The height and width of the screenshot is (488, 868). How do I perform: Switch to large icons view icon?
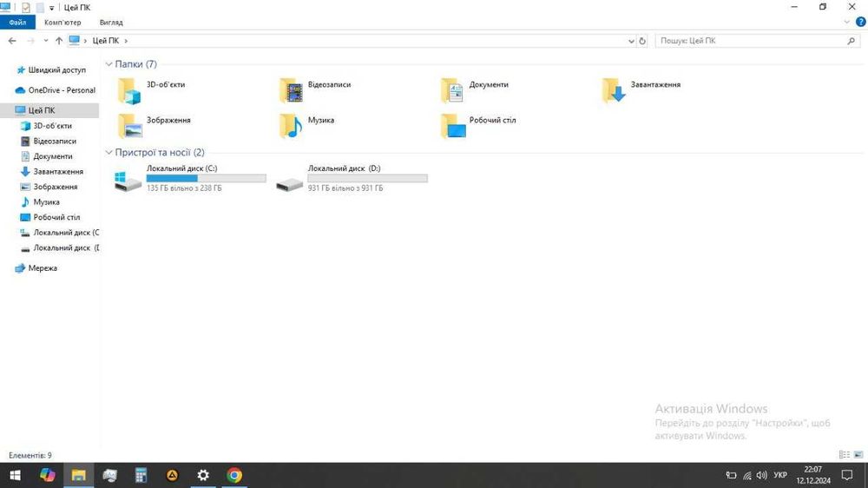pos(858,455)
